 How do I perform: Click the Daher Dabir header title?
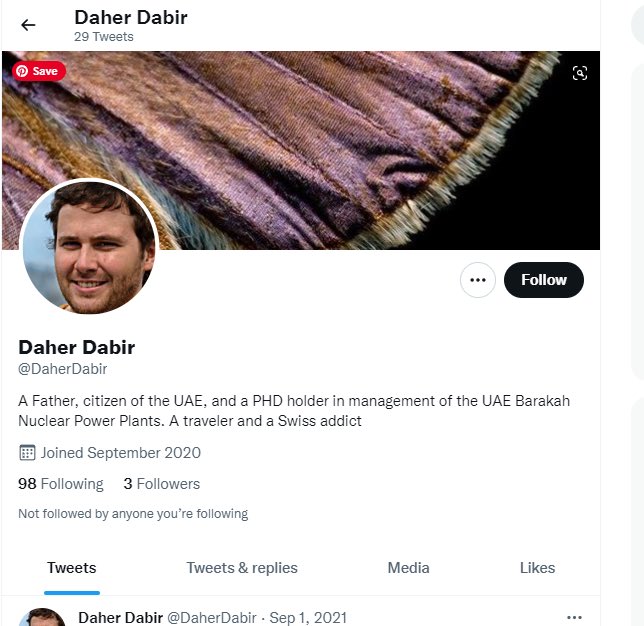(x=131, y=18)
